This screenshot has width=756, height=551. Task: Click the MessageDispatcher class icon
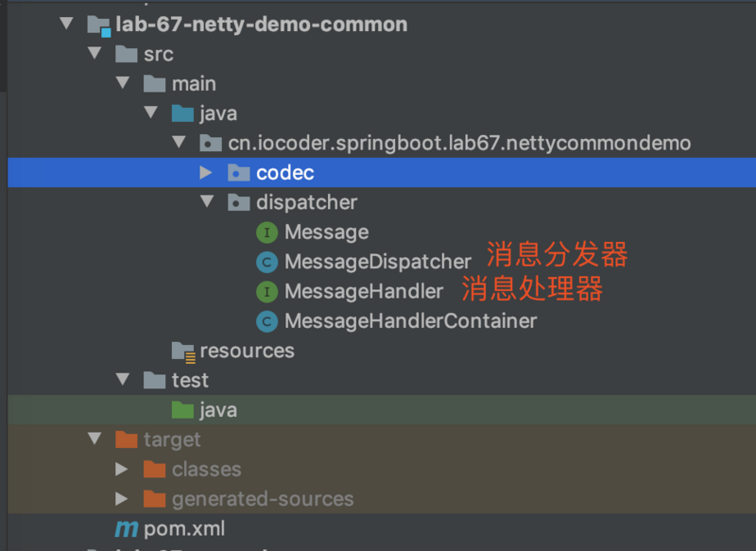coord(266,261)
